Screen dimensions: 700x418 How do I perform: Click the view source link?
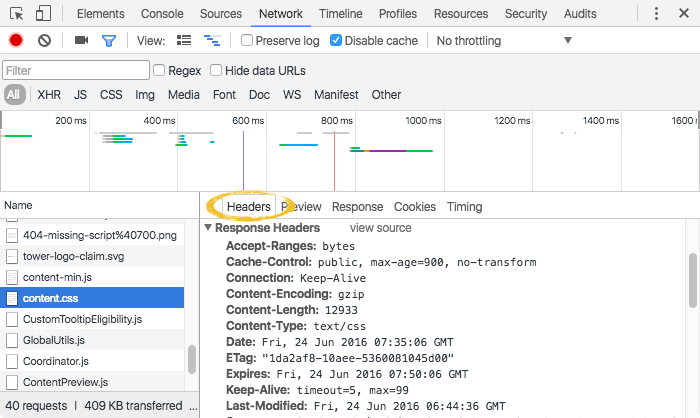click(x=380, y=228)
